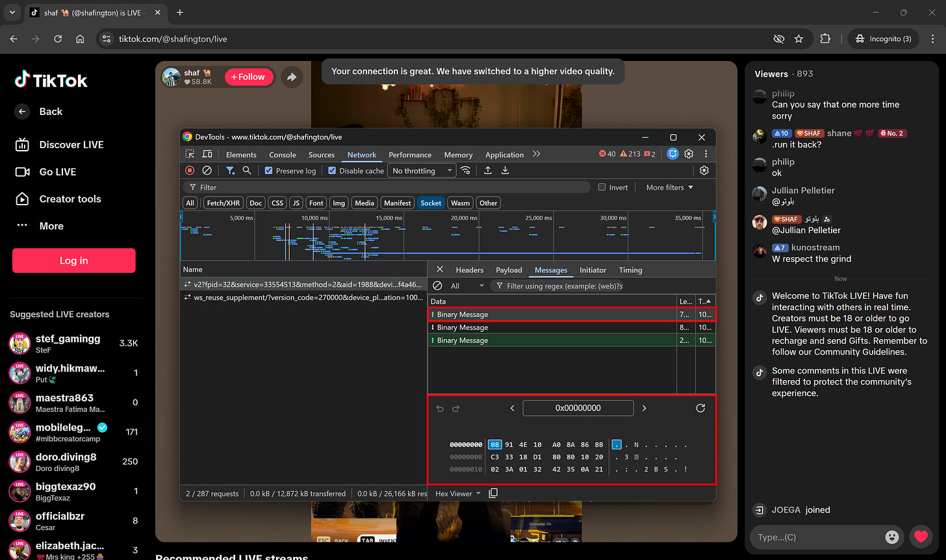
Task: Click the hex address input field
Action: [x=578, y=408]
